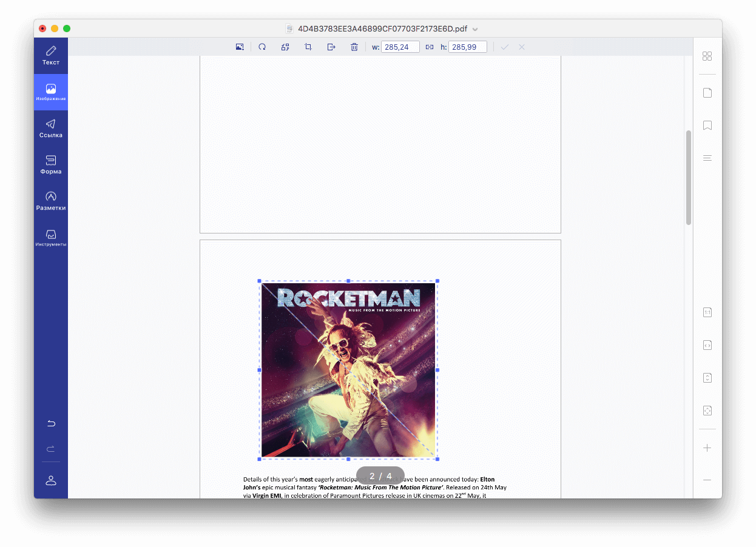Screen dimensions: 756x547
Task: Click the extract image icon
Action: [x=331, y=47]
